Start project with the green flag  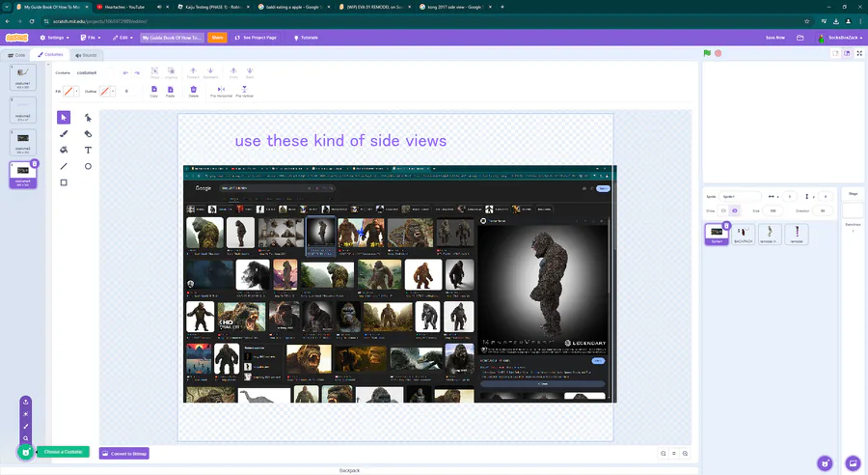tap(707, 53)
